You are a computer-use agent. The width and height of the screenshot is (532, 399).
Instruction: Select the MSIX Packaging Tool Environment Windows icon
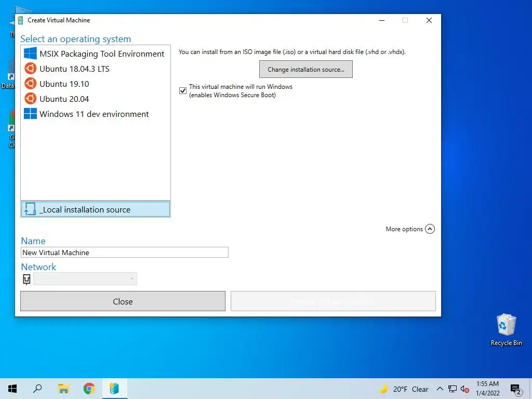(x=30, y=54)
